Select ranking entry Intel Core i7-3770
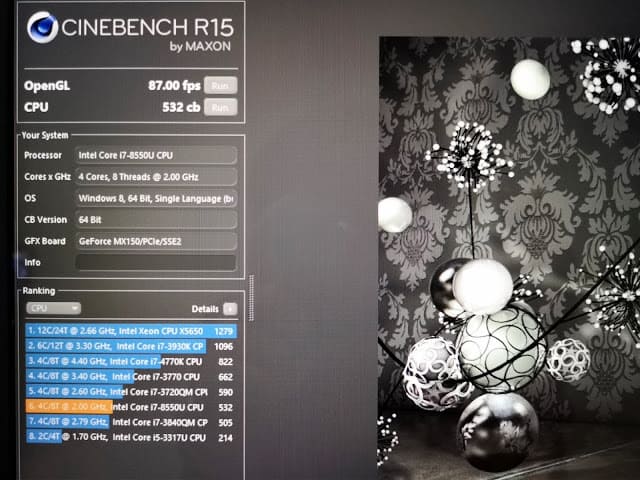 click(131, 376)
